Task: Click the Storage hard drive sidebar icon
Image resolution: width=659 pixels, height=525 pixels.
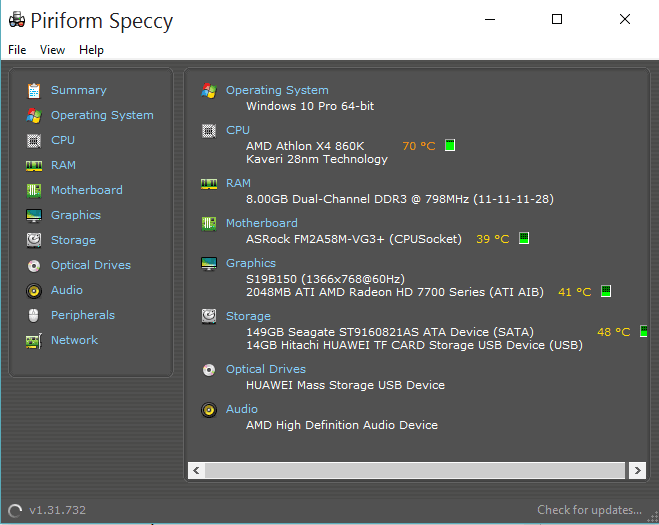Action: pos(34,240)
